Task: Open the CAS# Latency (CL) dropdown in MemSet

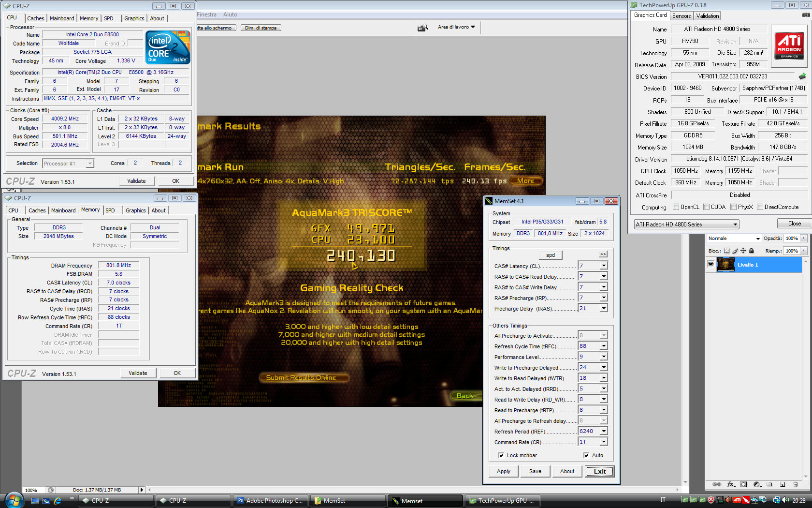Action: pyautogui.click(x=604, y=266)
